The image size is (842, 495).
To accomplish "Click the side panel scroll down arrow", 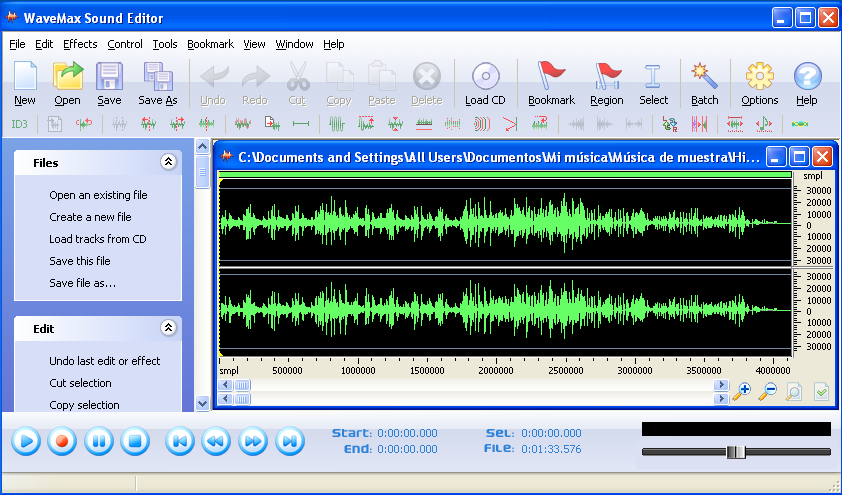I will 202,403.
